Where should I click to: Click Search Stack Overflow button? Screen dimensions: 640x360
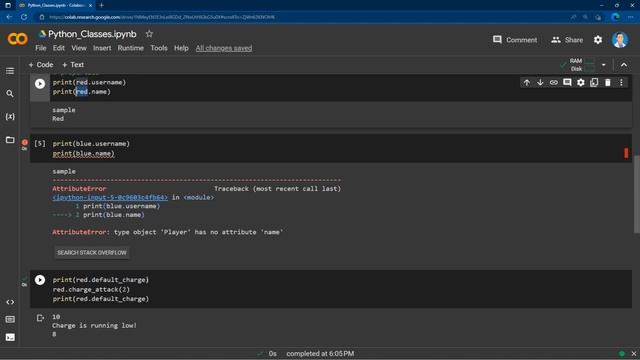[91, 253]
